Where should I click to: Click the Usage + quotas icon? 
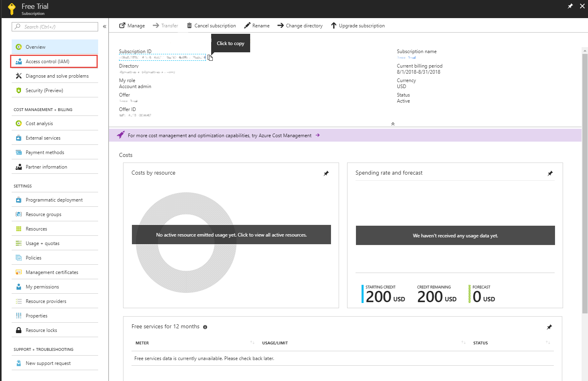[x=19, y=243]
